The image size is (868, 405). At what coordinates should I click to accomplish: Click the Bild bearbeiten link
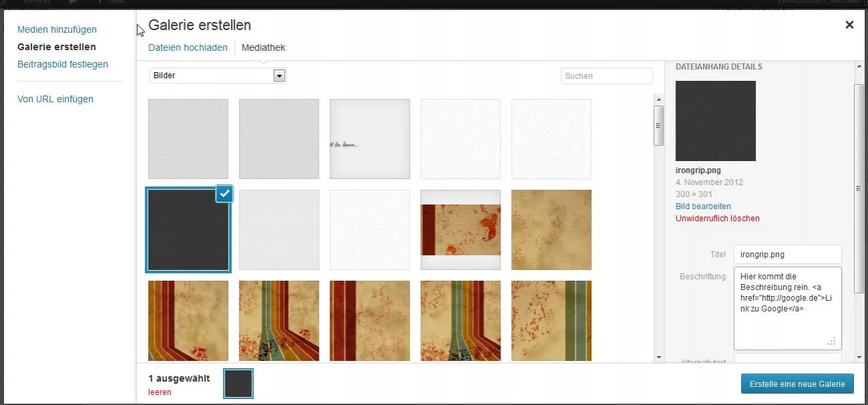[x=703, y=207]
